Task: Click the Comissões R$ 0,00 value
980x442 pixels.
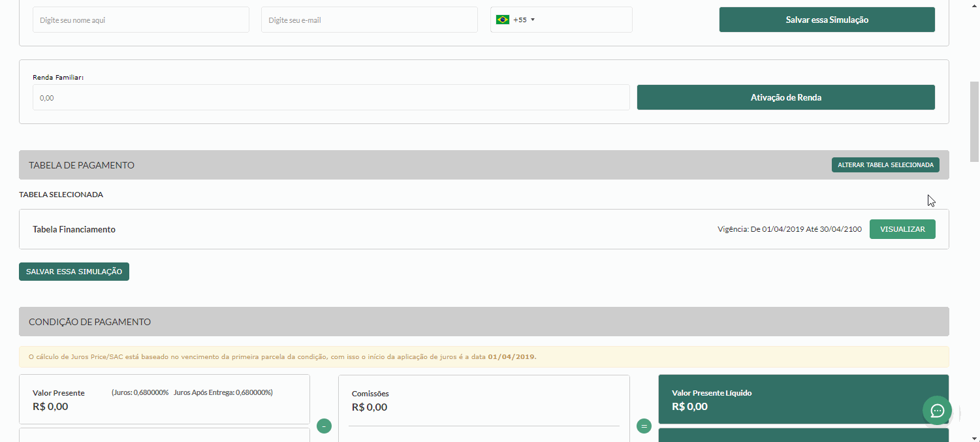Action: click(370, 407)
